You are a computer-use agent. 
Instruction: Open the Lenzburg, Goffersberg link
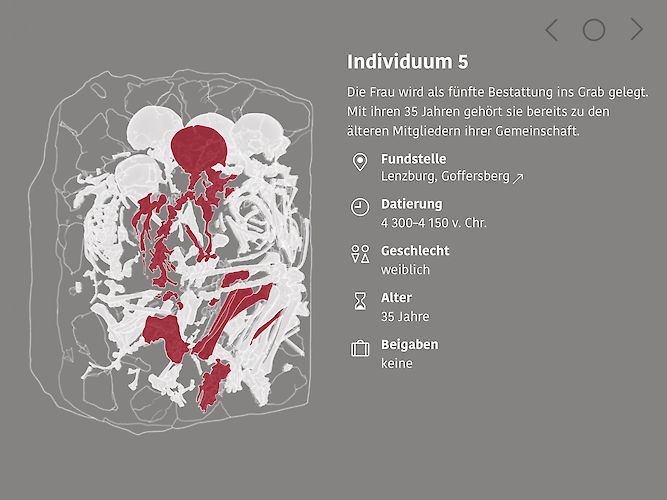coord(445,177)
